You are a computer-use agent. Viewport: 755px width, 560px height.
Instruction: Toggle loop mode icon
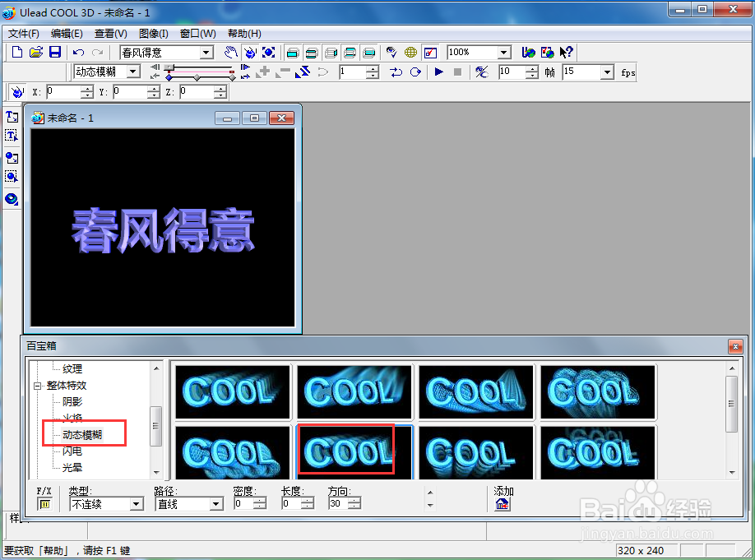point(415,72)
